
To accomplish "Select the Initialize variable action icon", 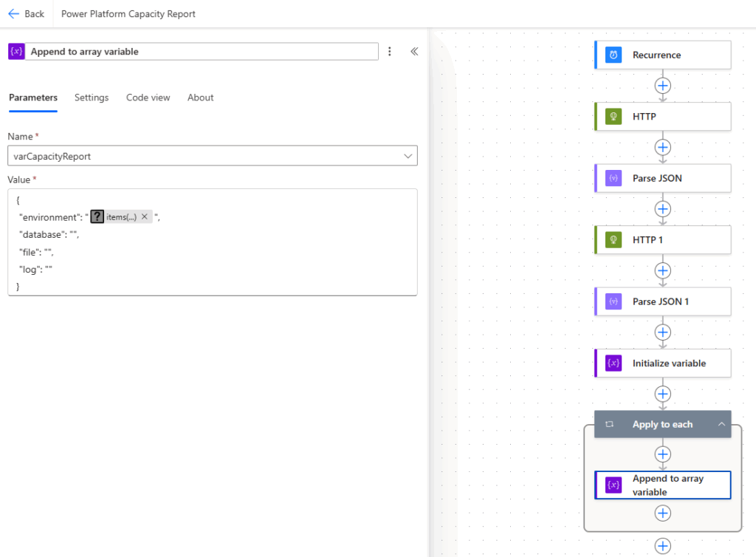I will 613,363.
